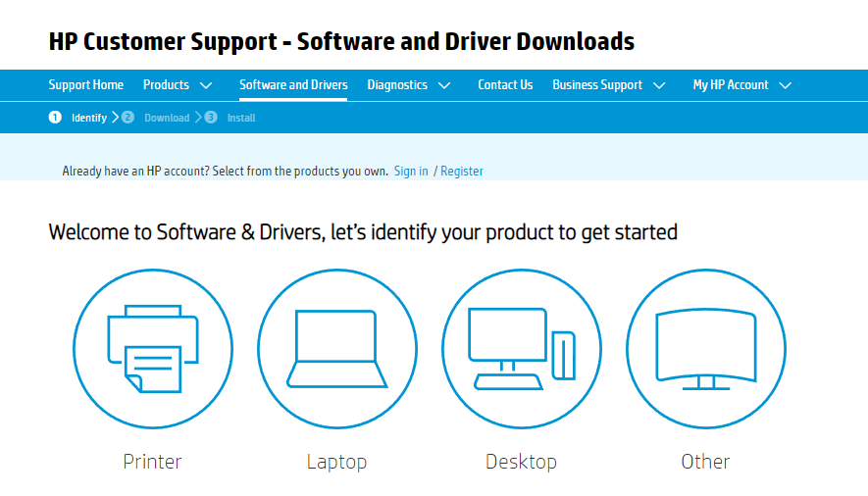Open the Diagnostics menu item
This screenshot has height=496, width=868.
(x=397, y=84)
